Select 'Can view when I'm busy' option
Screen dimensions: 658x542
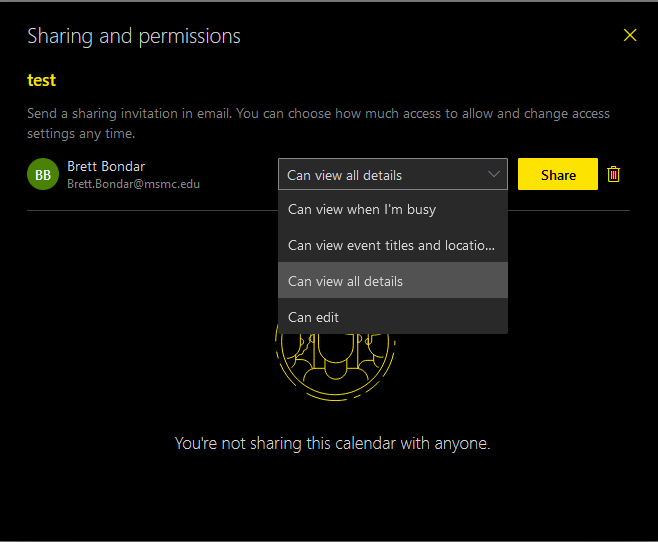click(x=393, y=209)
